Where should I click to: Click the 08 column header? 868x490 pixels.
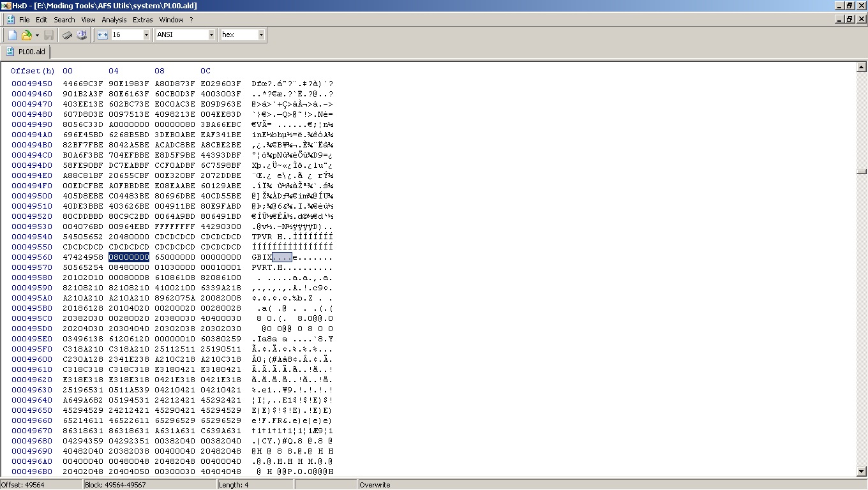point(160,71)
